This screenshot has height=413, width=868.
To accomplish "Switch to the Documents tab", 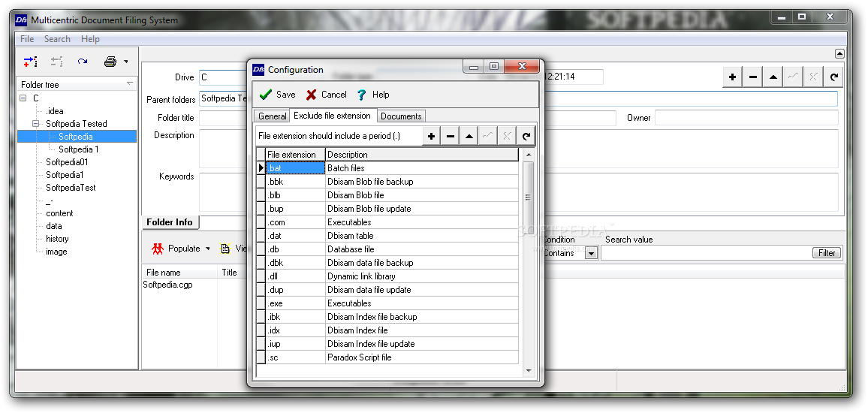I will (x=402, y=116).
